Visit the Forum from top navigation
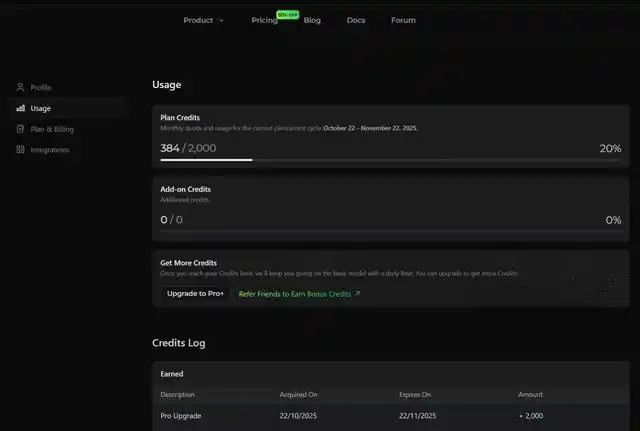The height and width of the screenshot is (431, 640). pos(403,20)
